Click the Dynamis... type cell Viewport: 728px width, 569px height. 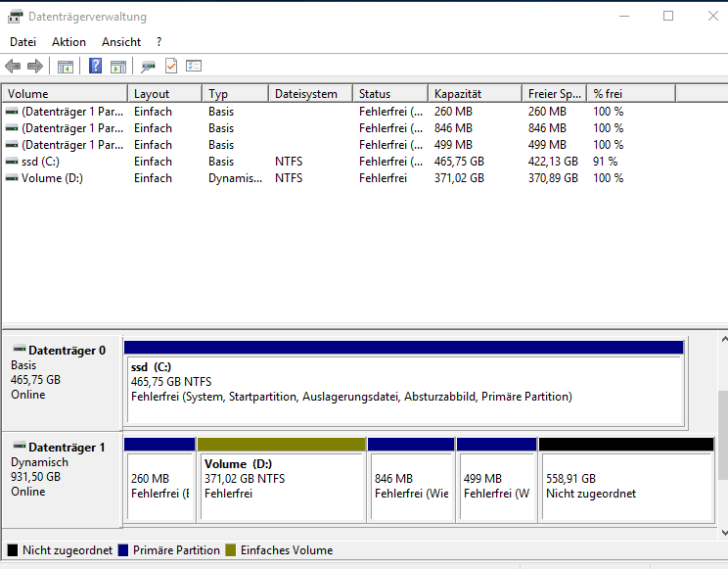(x=236, y=178)
